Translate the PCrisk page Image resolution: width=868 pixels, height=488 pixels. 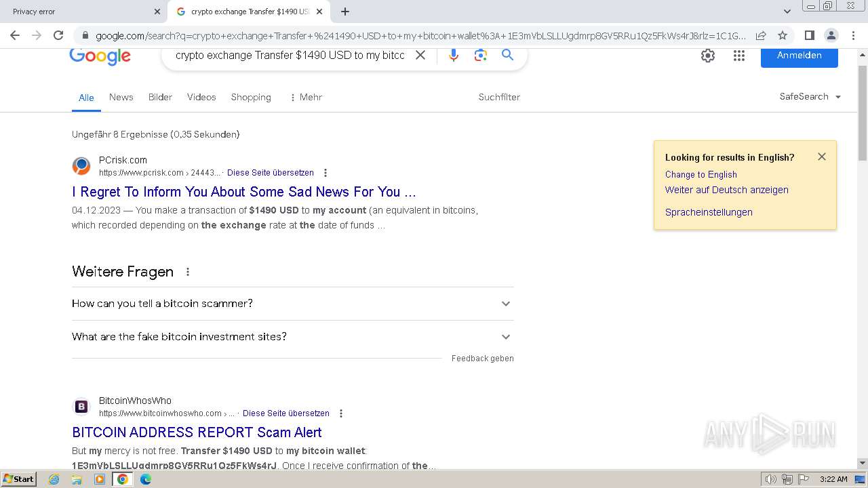pyautogui.click(x=271, y=173)
